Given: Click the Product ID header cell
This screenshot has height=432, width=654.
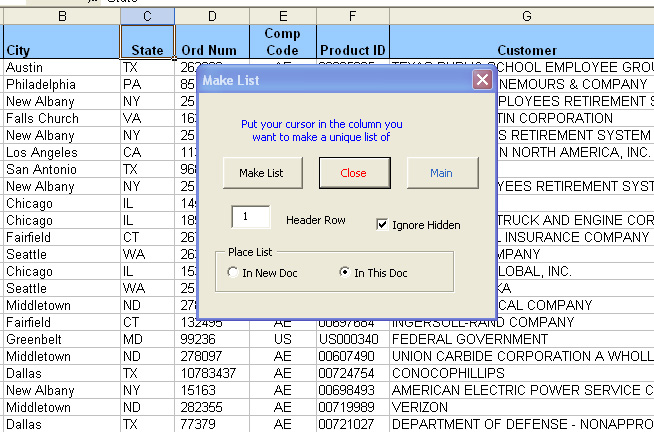Looking at the screenshot, I should (352, 42).
